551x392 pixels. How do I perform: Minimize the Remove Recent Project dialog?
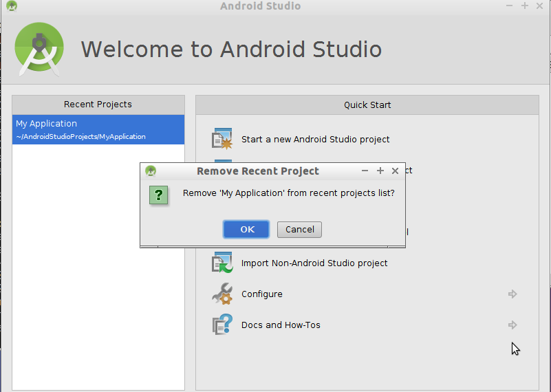(365, 171)
